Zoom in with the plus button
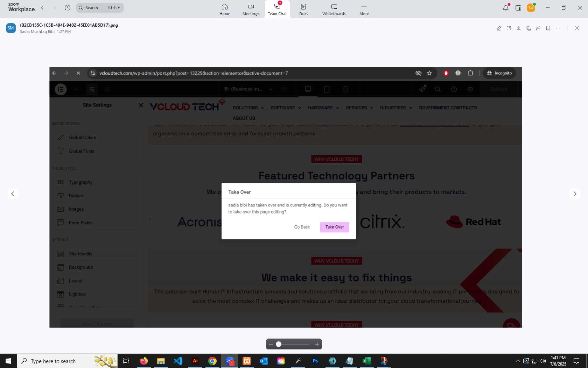Screen dimensions: 588x368 pos(317,344)
